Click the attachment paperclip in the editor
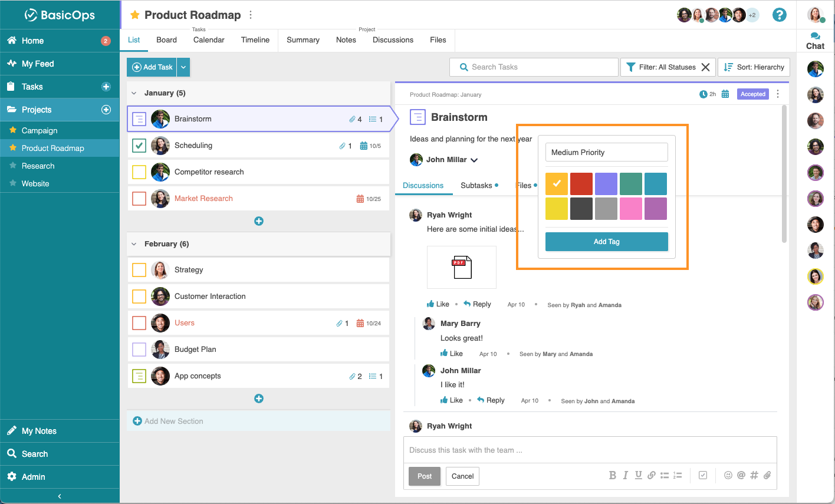This screenshot has width=835, height=504. pyautogui.click(x=767, y=476)
